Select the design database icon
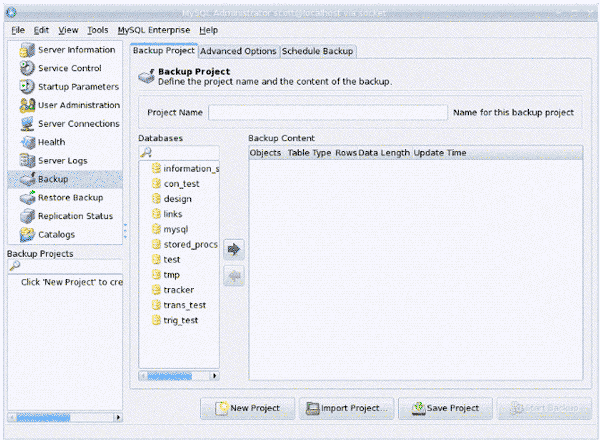This screenshot has width=600, height=440. pyautogui.click(x=156, y=199)
